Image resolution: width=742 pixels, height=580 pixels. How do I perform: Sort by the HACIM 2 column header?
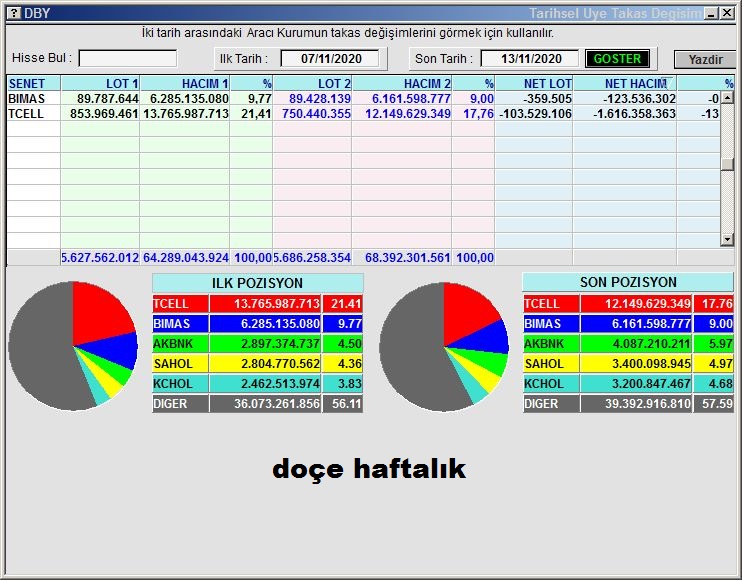click(402, 83)
